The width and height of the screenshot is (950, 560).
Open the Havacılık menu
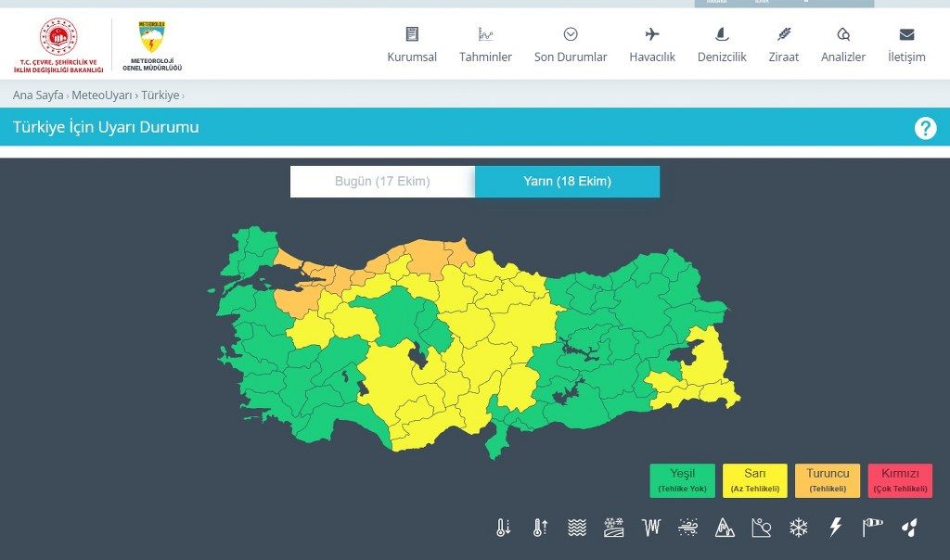point(652,45)
